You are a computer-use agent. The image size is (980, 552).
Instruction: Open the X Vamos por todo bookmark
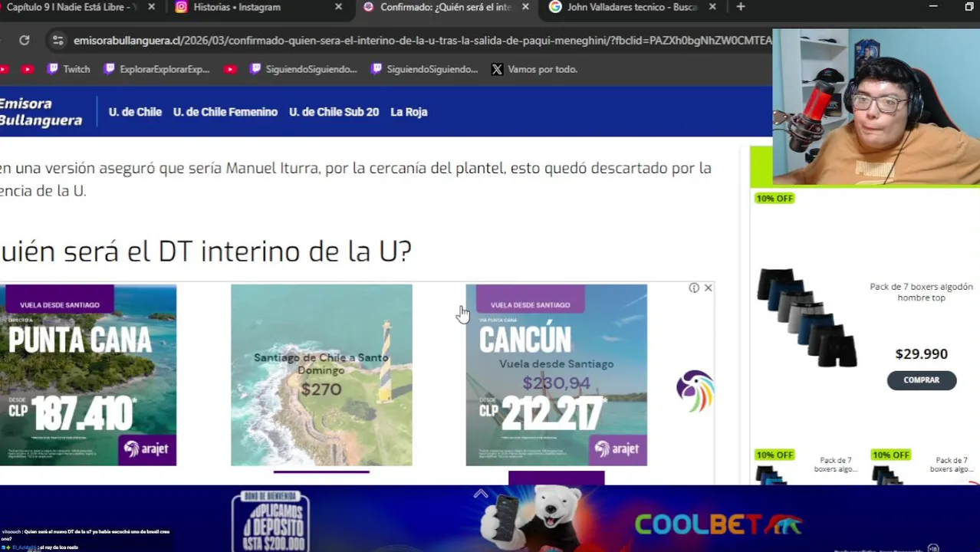[534, 69]
